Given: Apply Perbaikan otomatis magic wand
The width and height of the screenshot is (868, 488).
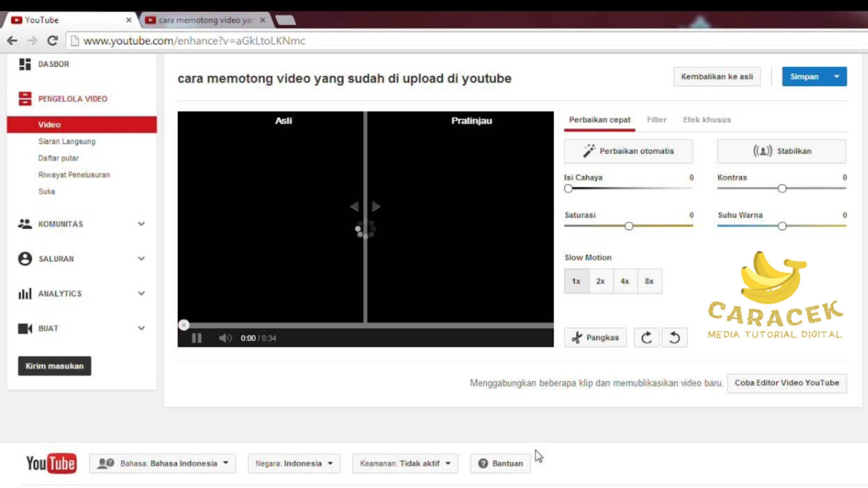Looking at the screenshot, I should [x=628, y=151].
